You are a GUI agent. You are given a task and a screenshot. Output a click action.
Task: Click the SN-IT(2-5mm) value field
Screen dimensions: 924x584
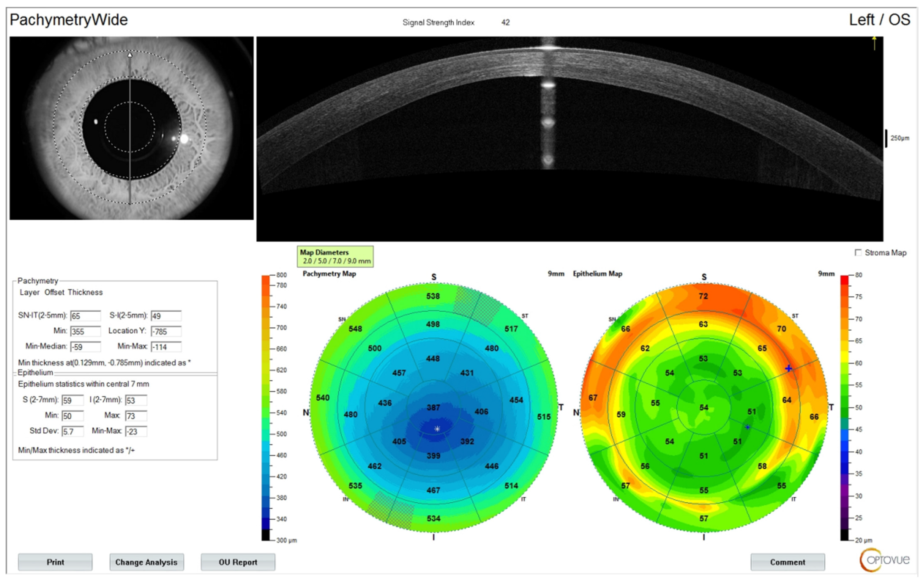(86, 316)
